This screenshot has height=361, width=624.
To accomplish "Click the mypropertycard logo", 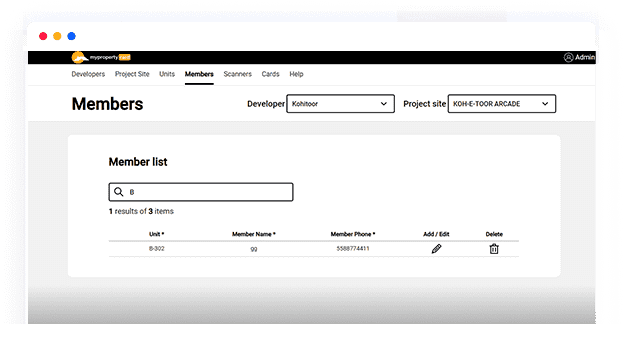I will pos(101,57).
